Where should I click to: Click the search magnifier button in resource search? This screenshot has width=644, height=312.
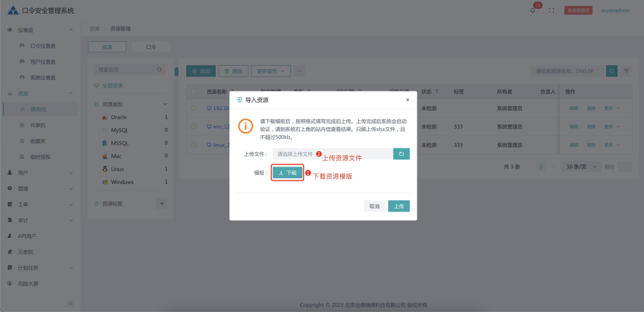(x=612, y=71)
